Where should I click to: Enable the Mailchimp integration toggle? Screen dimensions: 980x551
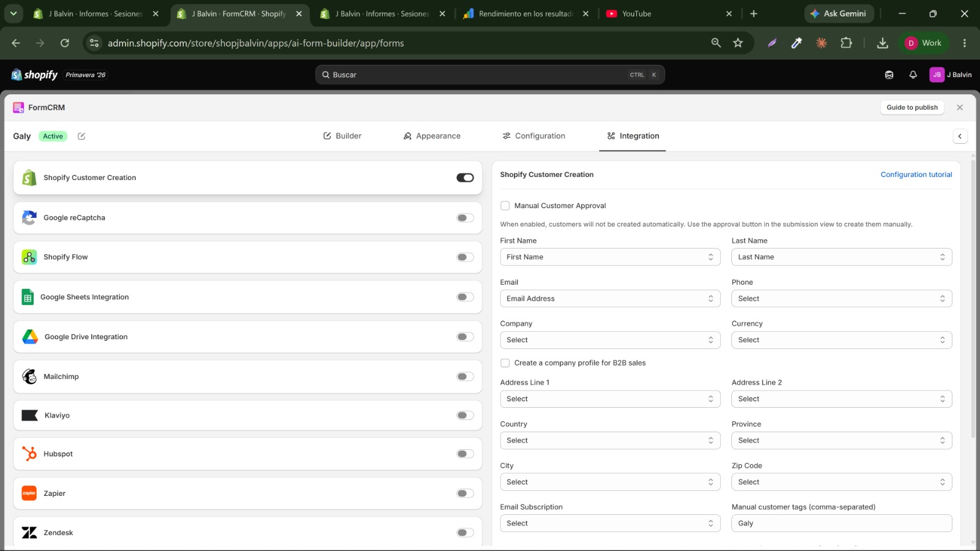click(465, 377)
